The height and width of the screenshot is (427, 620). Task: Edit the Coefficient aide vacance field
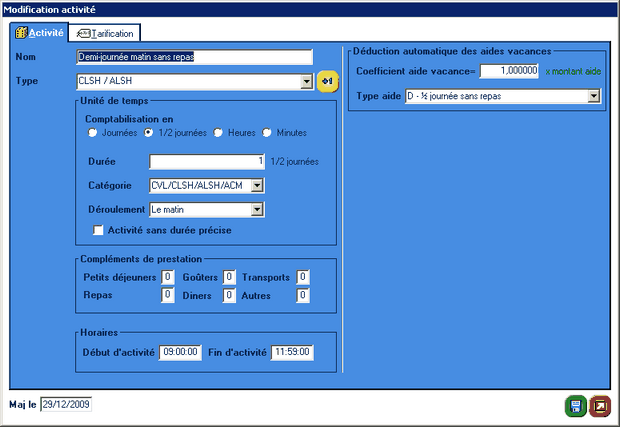[510, 71]
